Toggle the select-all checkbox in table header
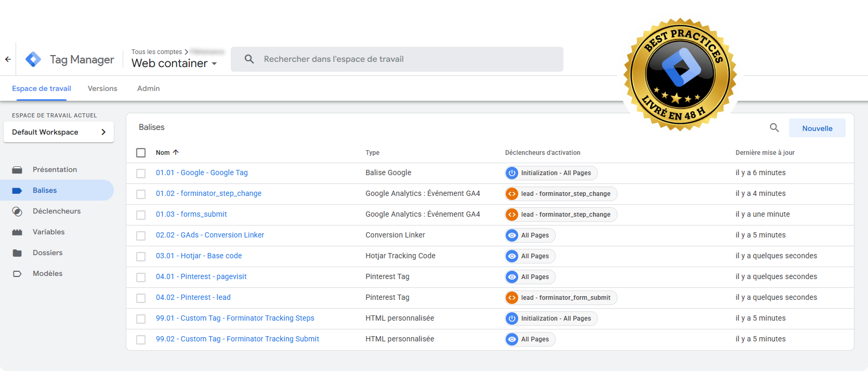The height and width of the screenshot is (371, 868). point(141,153)
